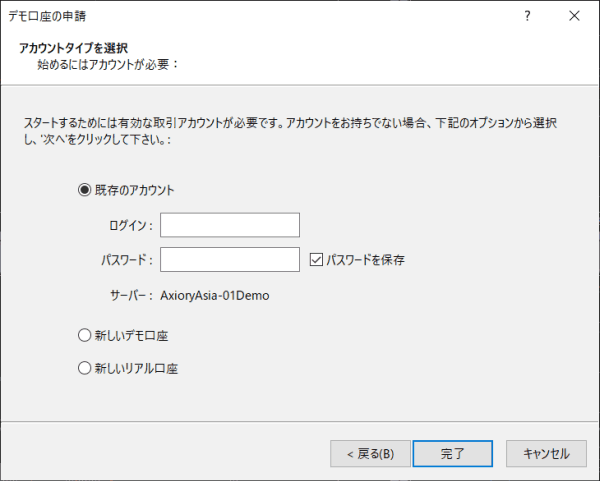Go back with the < 戻る(B) button
Viewport: 600px width, 481px height.
(x=370, y=453)
